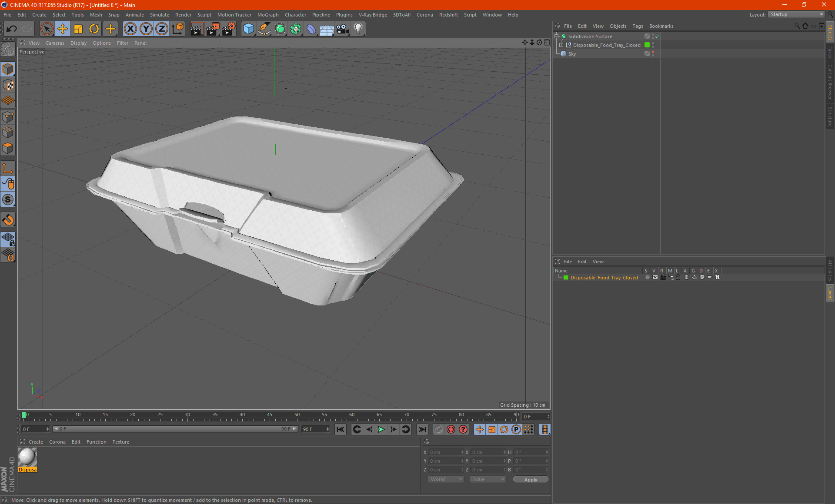835x504 pixels.
Task: Play the animation forward
Action: (x=381, y=429)
